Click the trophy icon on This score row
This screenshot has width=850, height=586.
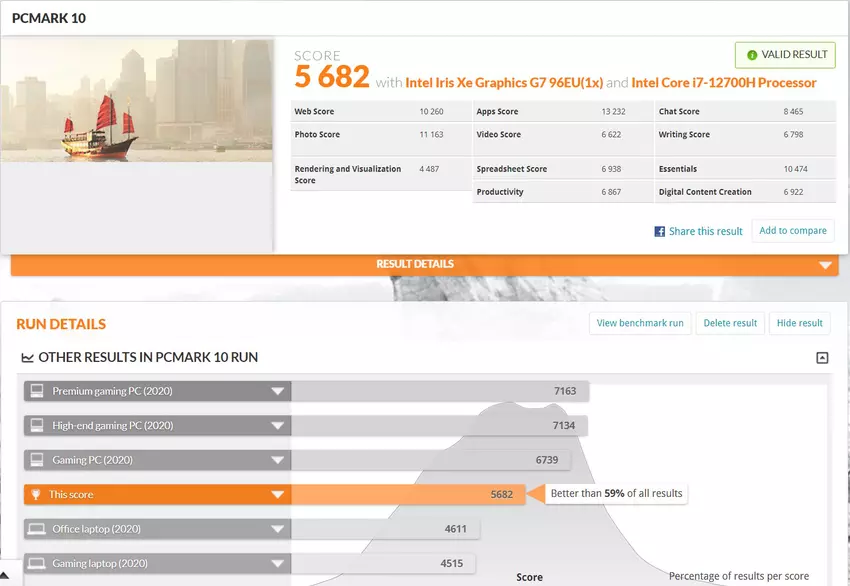tap(37, 494)
